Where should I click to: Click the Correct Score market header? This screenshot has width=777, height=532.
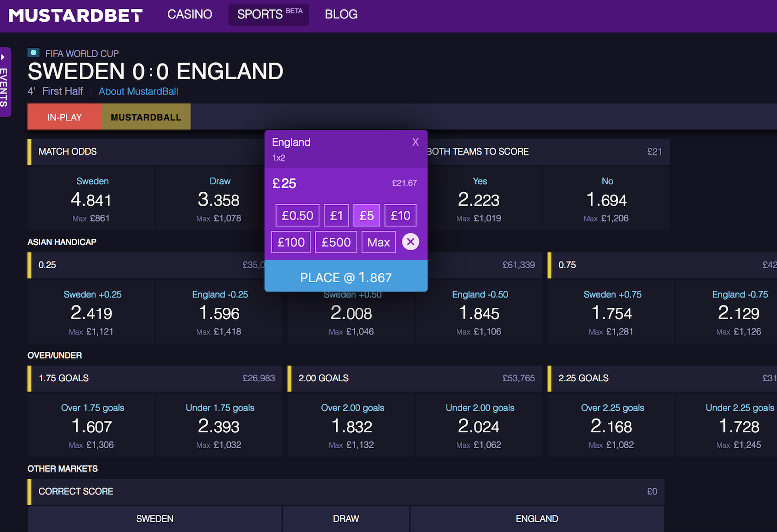pyautogui.click(x=346, y=491)
